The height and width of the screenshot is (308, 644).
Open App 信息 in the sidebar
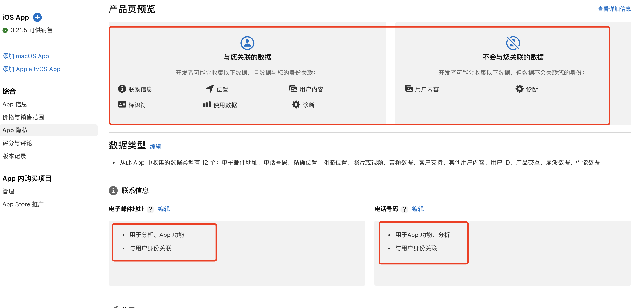tap(15, 104)
